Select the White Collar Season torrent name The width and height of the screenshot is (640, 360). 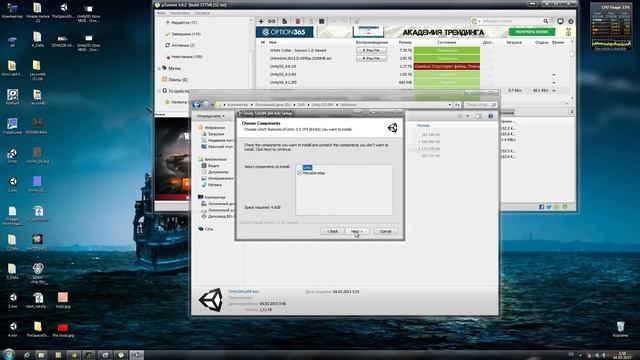[298, 50]
